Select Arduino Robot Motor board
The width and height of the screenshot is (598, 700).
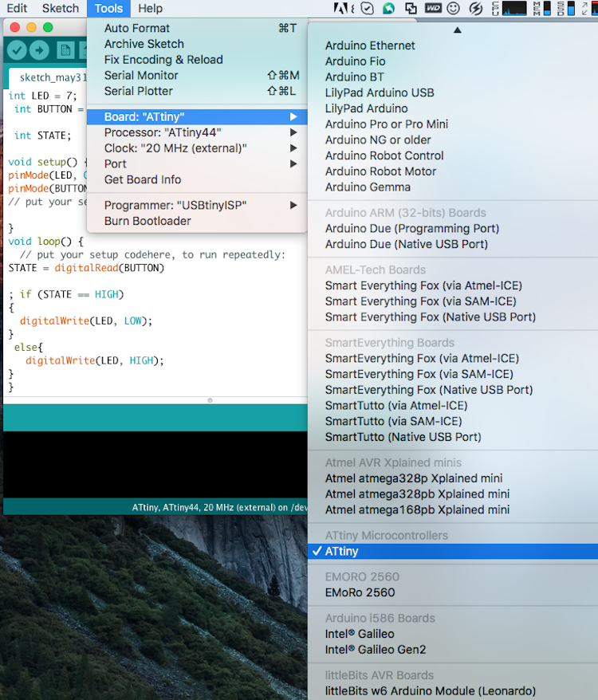pos(453,171)
